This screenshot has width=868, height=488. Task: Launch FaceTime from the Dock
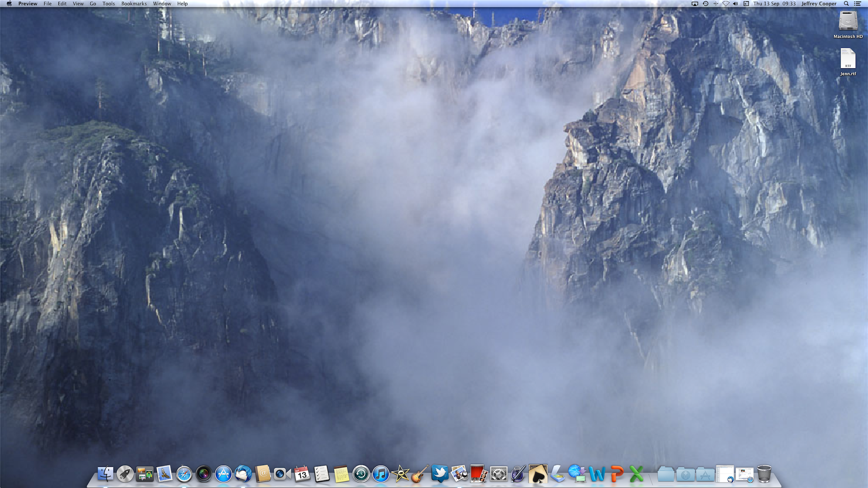[282, 474]
